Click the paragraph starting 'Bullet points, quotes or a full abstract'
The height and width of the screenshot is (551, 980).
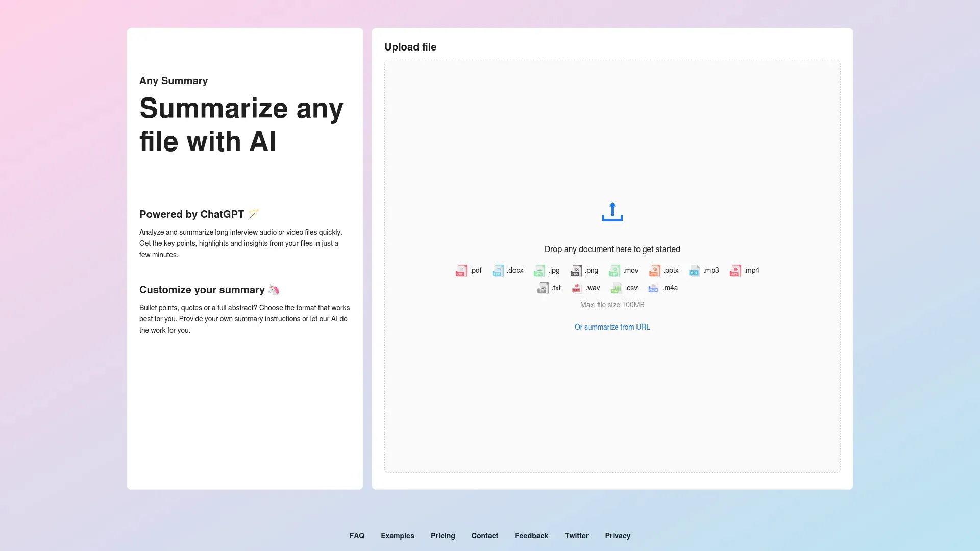pos(244,319)
